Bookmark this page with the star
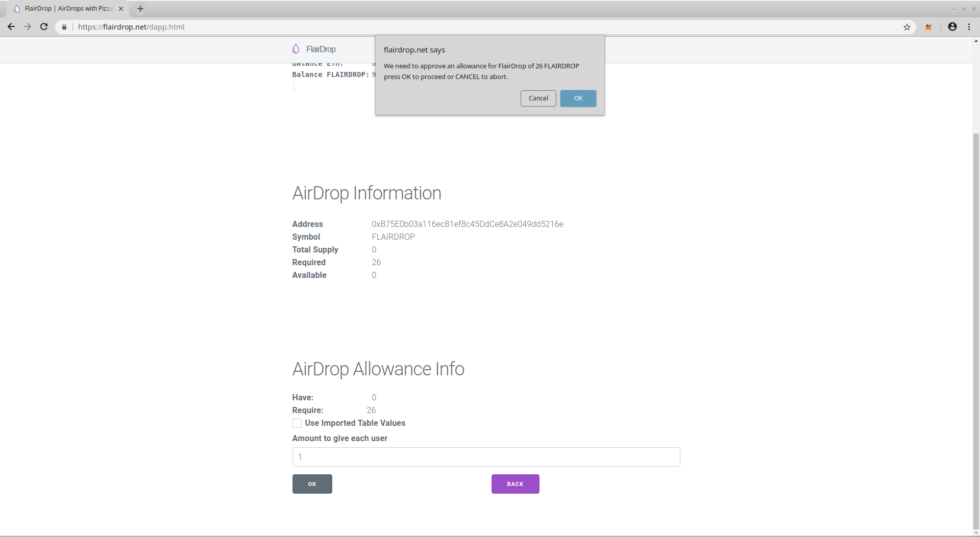This screenshot has width=980, height=537. coord(907,27)
